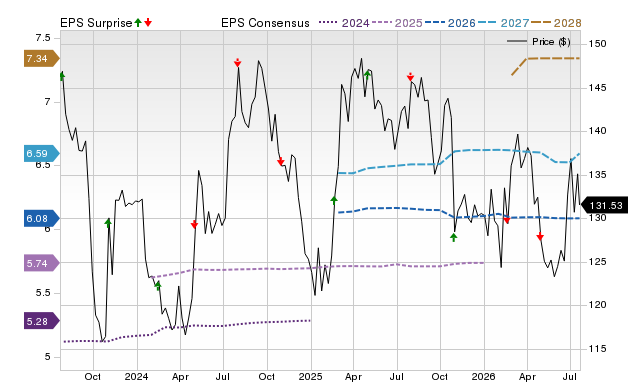Viewport: 640px width, 382px height.
Task: Click the 115 price axis label
Action: coord(598,349)
